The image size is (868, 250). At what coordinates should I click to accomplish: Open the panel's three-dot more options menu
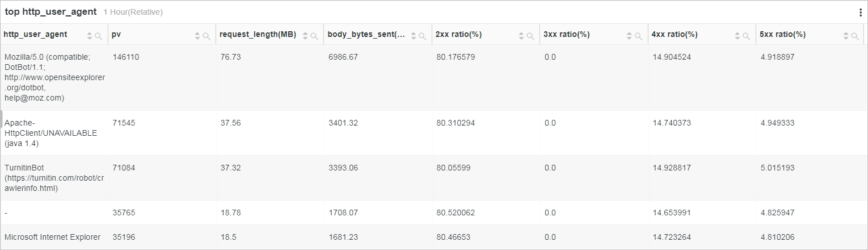(x=861, y=13)
